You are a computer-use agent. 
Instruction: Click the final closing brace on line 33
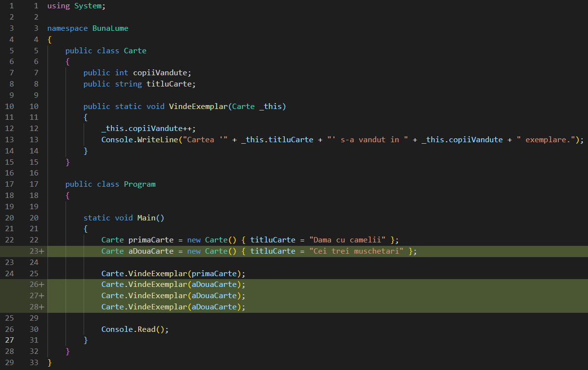coord(49,363)
